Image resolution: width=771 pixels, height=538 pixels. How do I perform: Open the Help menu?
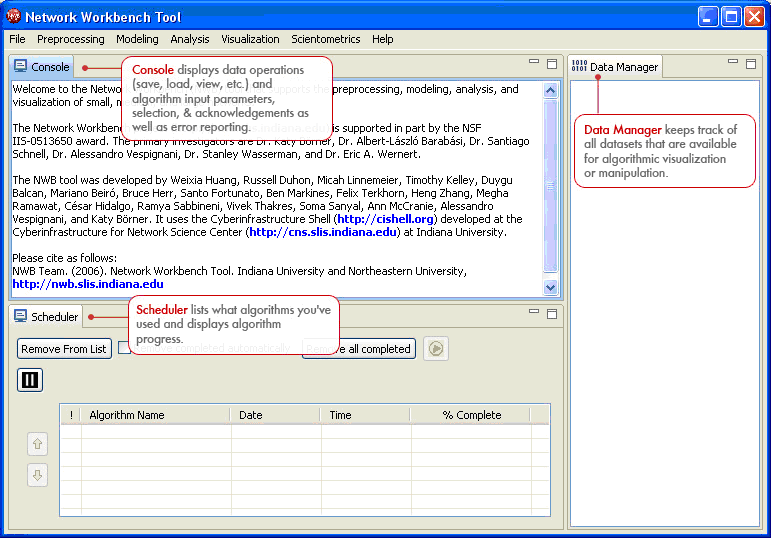coord(383,39)
